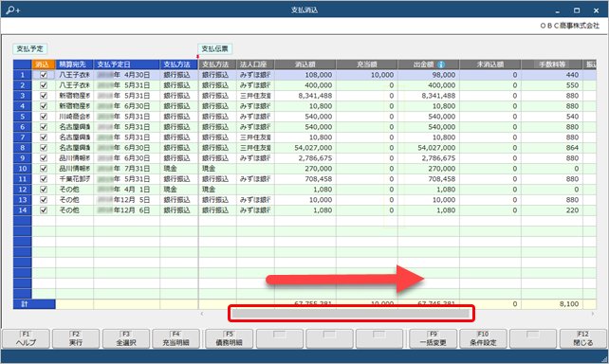Select the 支払予定 section label
Image resolution: width=609 pixels, height=364 pixels.
pyautogui.click(x=30, y=49)
